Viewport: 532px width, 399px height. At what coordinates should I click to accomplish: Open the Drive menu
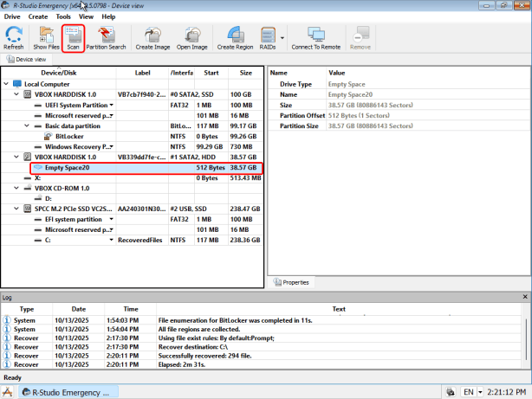tap(12, 16)
